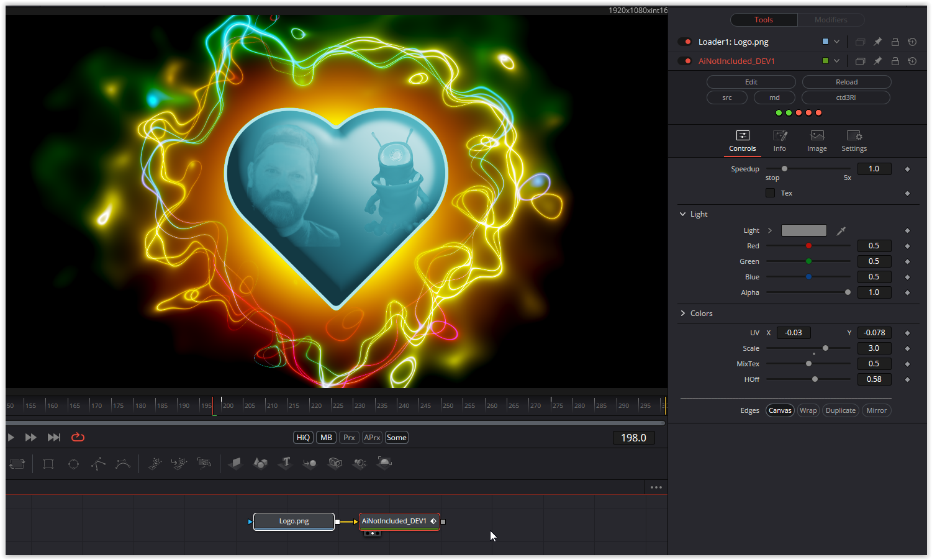
Task: Open versions for AiNotIncluded_DEV1
Action: (860, 61)
